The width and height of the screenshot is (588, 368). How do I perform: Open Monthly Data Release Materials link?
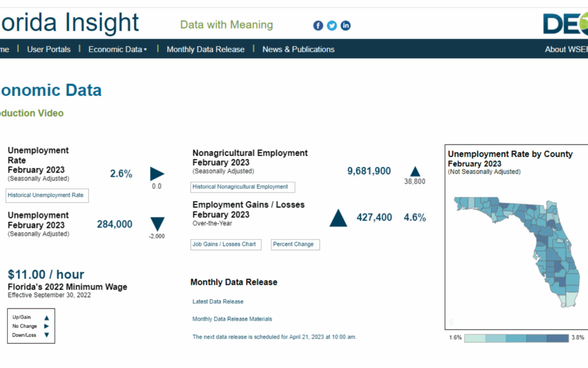(x=232, y=319)
